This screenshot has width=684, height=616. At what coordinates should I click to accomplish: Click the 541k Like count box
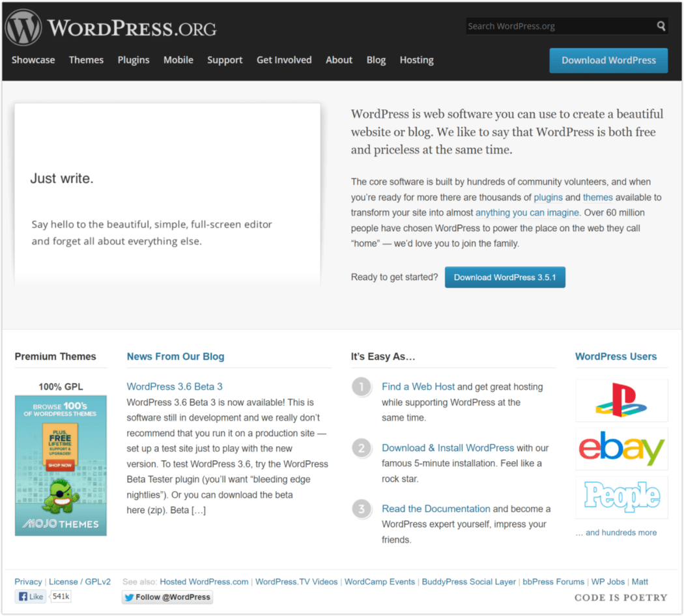click(x=60, y=596)
